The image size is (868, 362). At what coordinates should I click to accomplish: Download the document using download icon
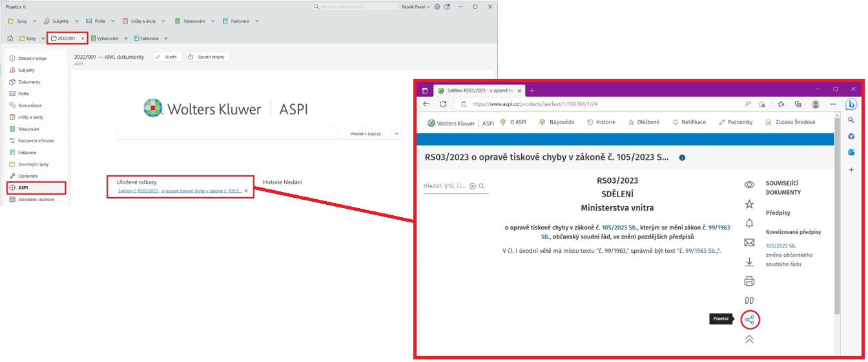749,262
